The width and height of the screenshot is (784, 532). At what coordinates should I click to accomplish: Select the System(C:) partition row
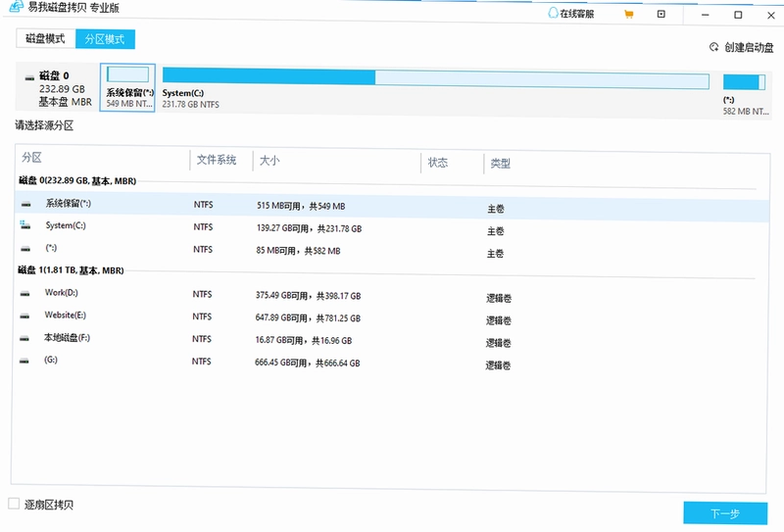point(392,228)
